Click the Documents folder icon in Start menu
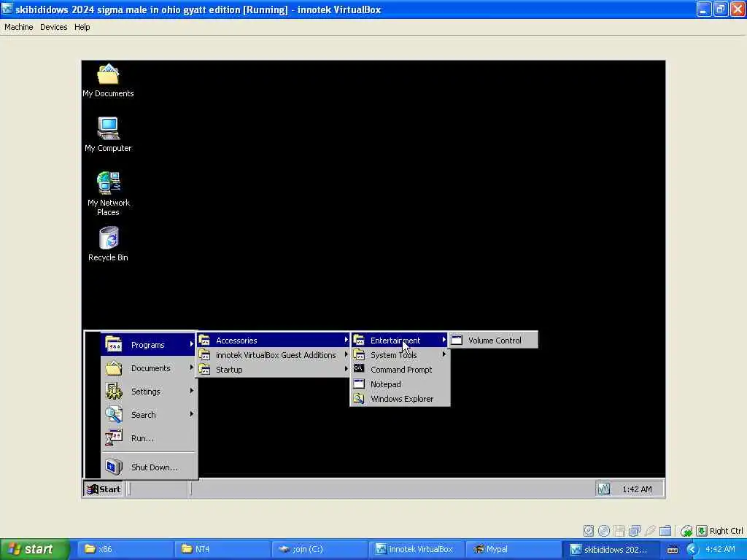The width and height of the screenshot is (747, 560). 114,367
